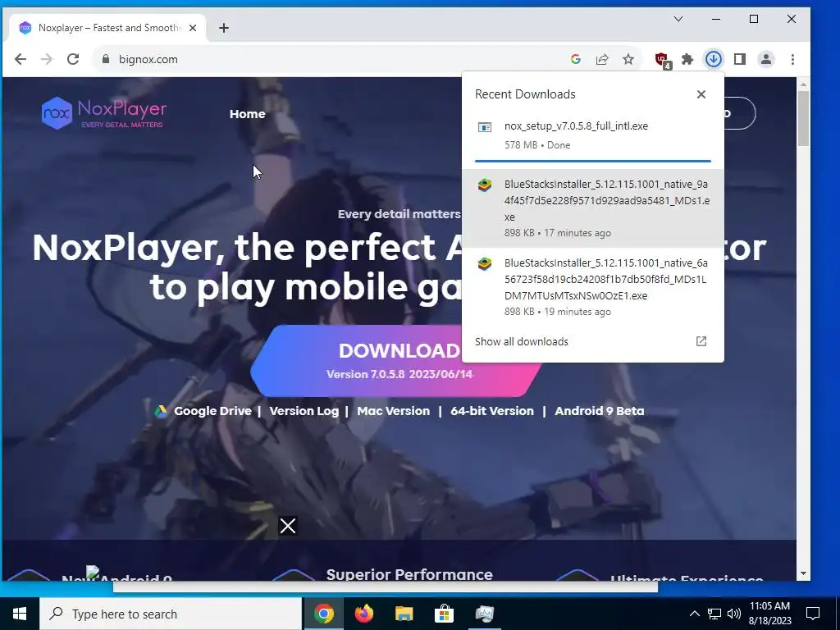The width and height of the screenshot is (840, 630).
Task: Click Show all downloads
Action: tap(521, 342)
